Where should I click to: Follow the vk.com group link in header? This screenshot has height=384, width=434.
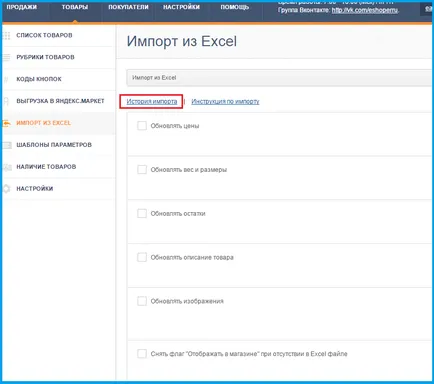click(365, 10)
